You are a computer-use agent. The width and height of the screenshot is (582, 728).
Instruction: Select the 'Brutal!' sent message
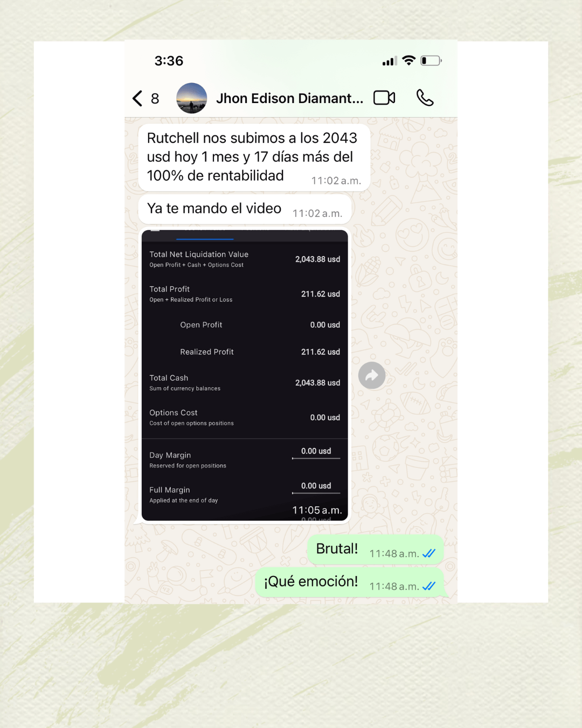click(376, 550)
